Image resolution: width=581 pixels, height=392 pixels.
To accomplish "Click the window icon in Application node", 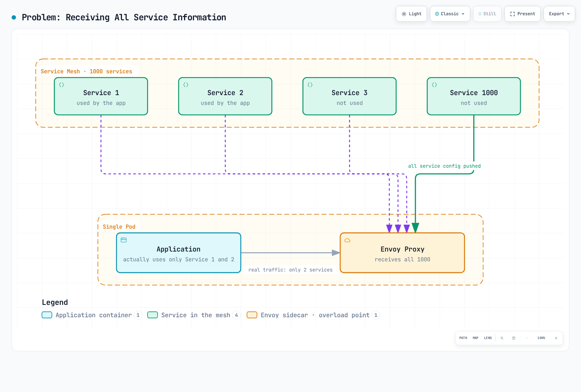I will [123, 240].
